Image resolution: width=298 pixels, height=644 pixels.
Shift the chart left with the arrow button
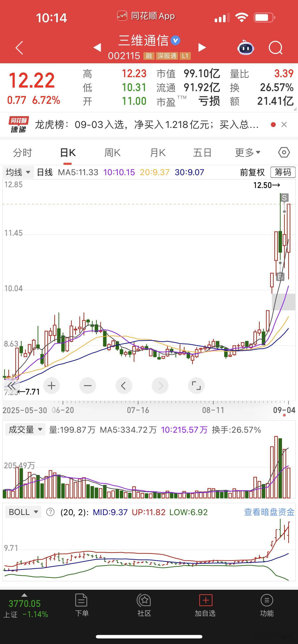[x=124, y=386]
